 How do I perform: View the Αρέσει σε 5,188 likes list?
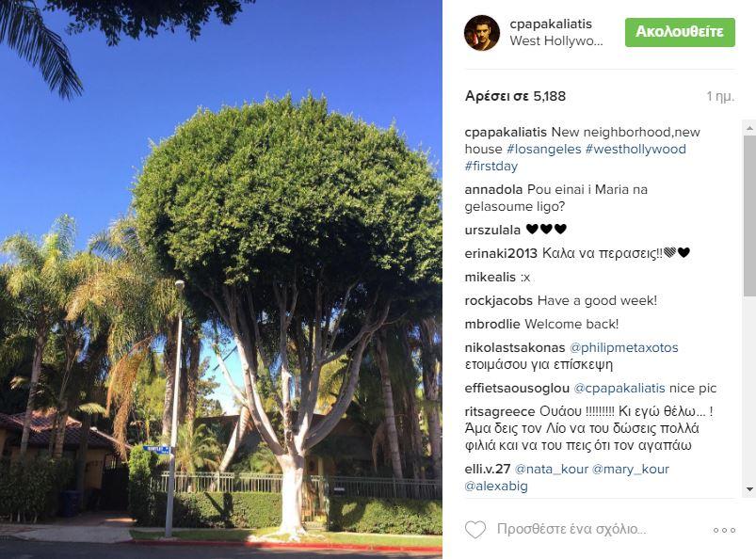click(x=515, y=96)
